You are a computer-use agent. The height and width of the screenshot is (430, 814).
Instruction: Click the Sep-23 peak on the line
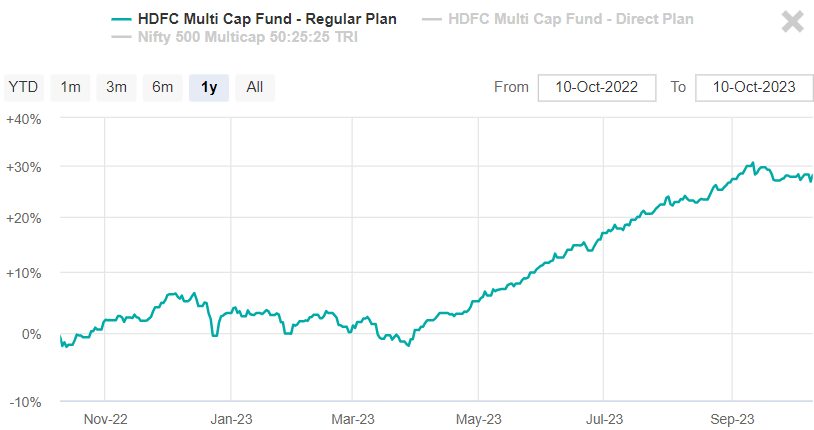(x=751, y=163)
